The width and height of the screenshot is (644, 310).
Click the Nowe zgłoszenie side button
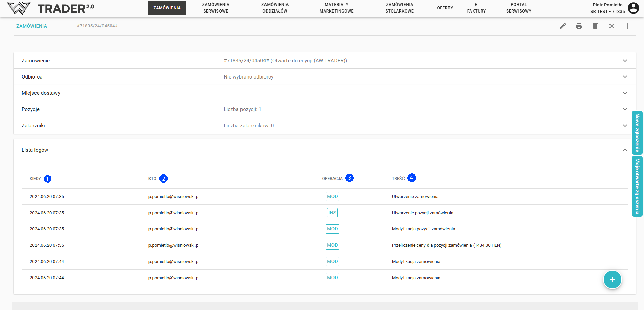(637, 133)
